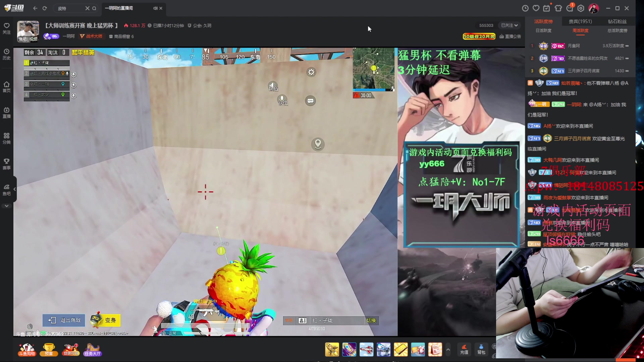The height and width of the screenshot is (362, 644).
Task: Select the blue gift-box gift
Action: coord(418,350)
